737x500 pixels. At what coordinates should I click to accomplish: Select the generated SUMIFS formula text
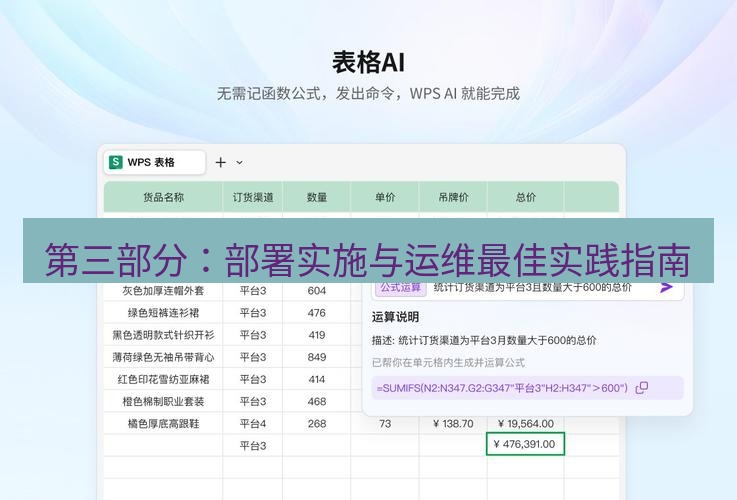pyautogui.click(x=502, y=388)
